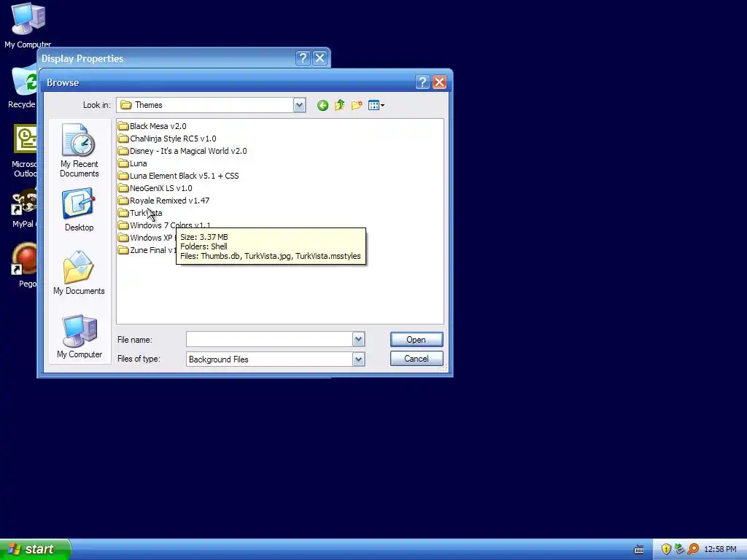The height and width of the screenshot is (560, 747).
Task: Click the security shield tray icon
Action: coord(666,549)
